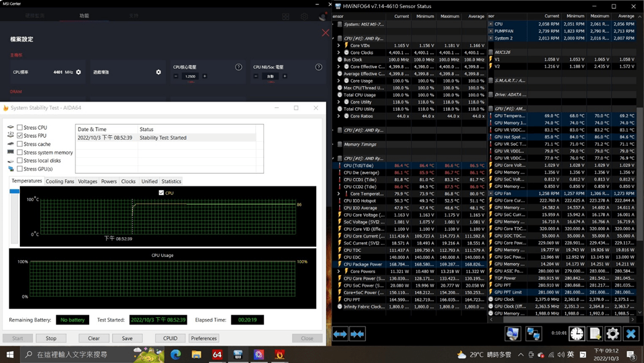Open notification center icon
Screen dimensions: 644x363
tap(631, 354)
